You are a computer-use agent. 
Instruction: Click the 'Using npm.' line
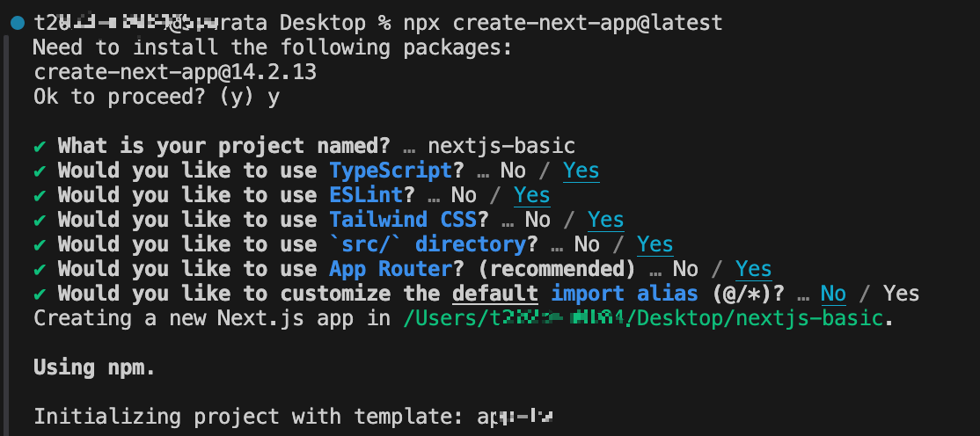94,367
